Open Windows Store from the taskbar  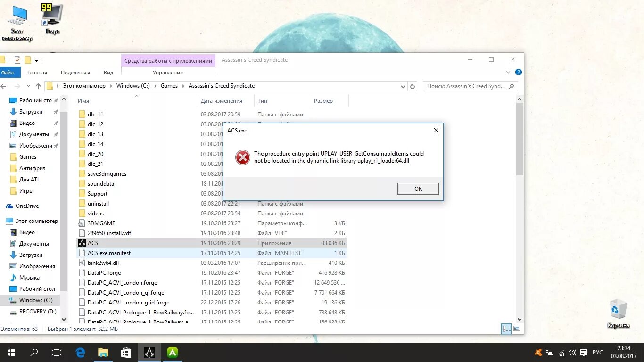point(126,353)
